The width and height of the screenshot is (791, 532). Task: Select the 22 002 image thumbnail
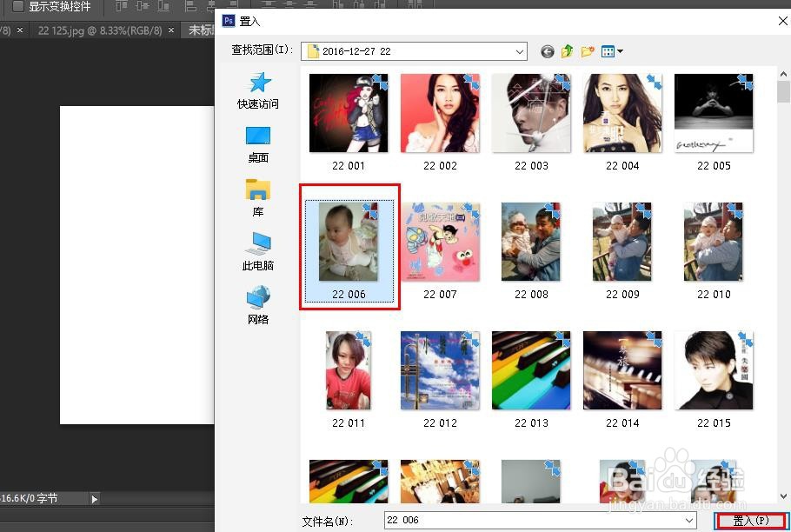440,113
